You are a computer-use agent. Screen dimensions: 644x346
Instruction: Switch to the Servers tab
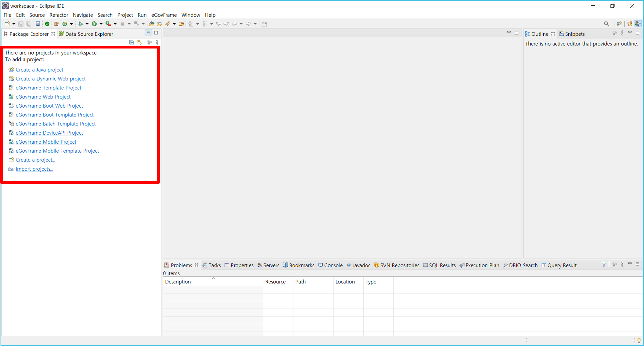tap(268, 265)
